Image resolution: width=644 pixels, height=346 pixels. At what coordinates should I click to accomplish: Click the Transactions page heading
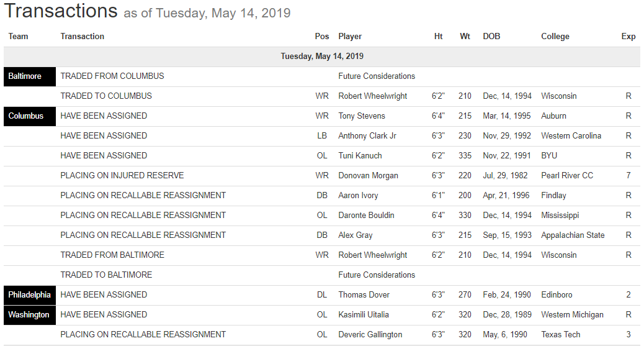point(60,11)
